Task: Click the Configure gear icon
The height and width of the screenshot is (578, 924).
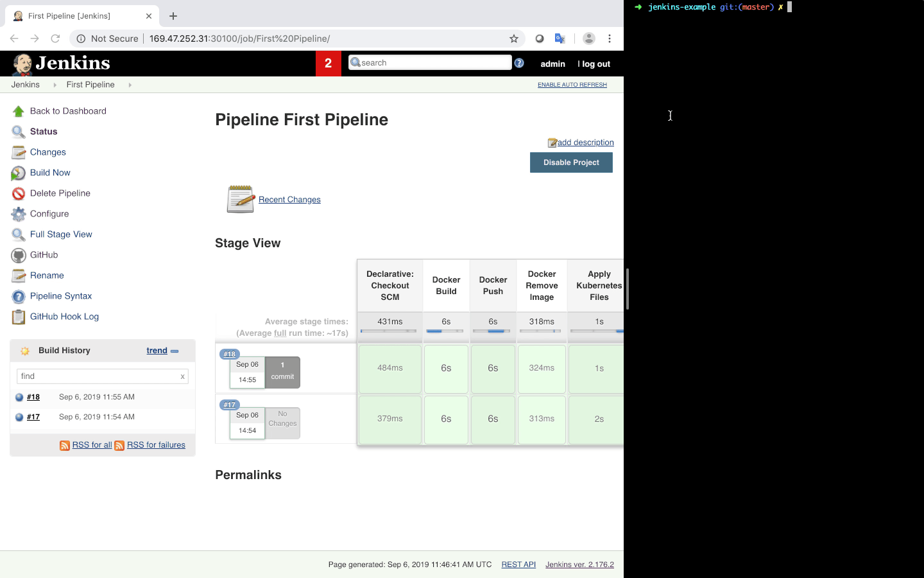Action: 19,214
